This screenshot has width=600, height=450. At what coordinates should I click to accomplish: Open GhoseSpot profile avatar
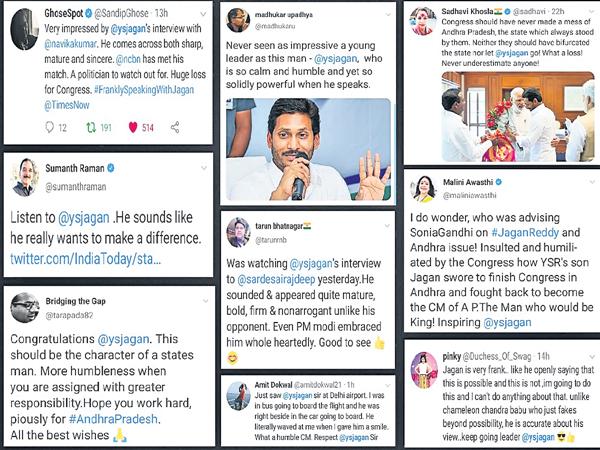pyautogui.click(x=24, y=30)
